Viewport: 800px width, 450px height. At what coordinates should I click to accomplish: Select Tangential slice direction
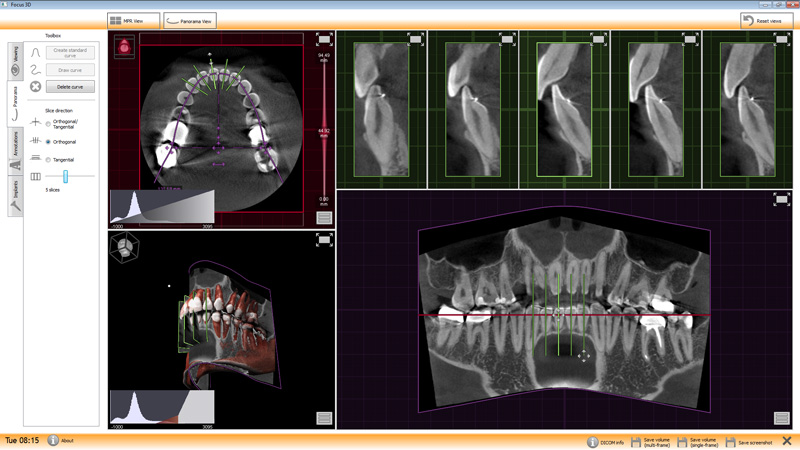coord(48,160)
